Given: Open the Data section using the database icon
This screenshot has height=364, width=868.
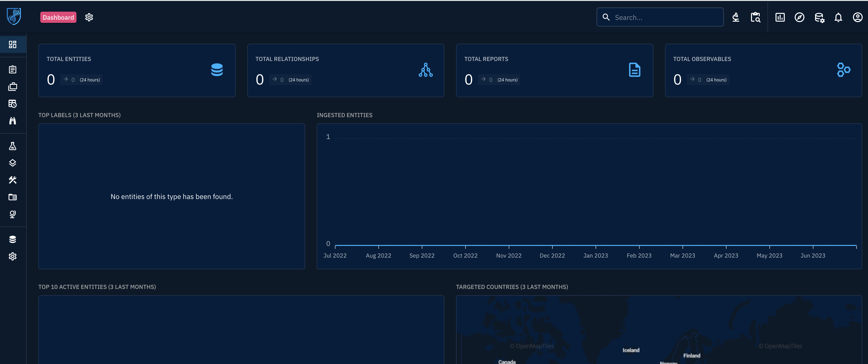Looking at the screenshot, I should pyautogui.click(x=13, y=239).
